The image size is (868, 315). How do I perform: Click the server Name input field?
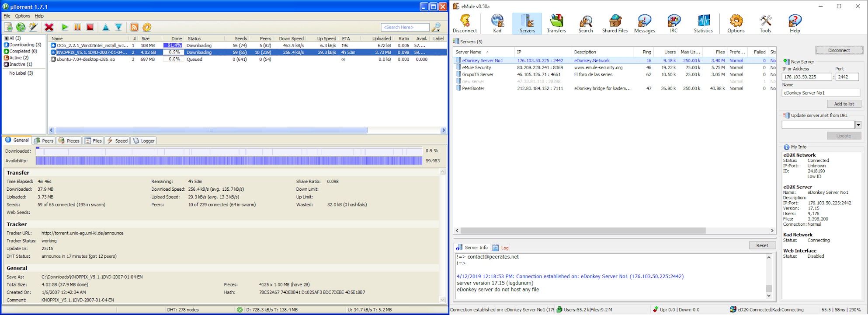pyautogui.click(x=821, y=93)
